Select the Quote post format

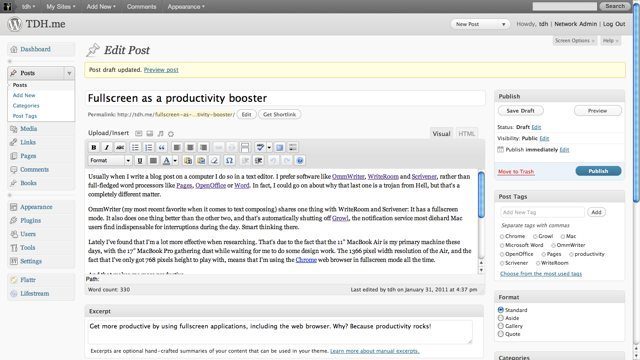pos(501,334)
